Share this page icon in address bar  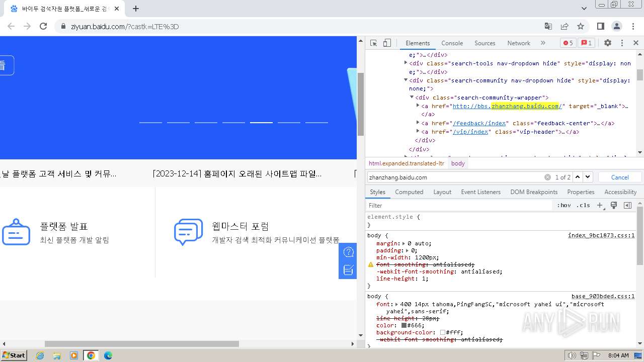(565, 26)
